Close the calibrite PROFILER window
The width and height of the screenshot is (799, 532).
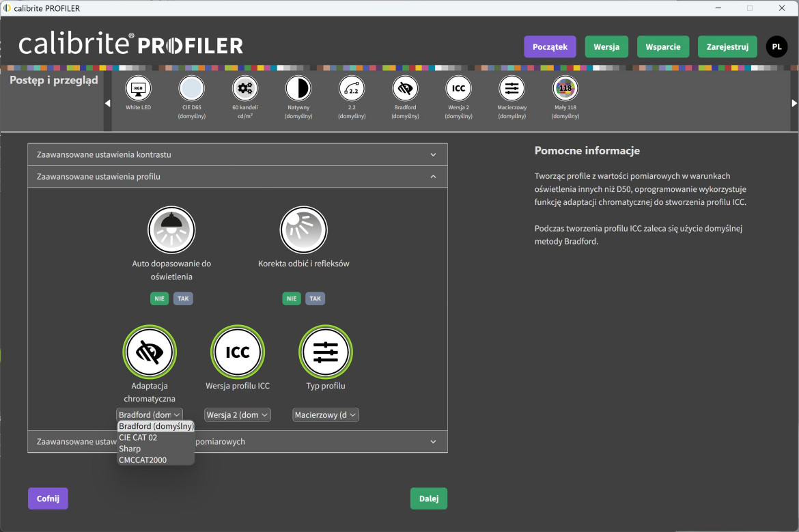coord(782,8)
